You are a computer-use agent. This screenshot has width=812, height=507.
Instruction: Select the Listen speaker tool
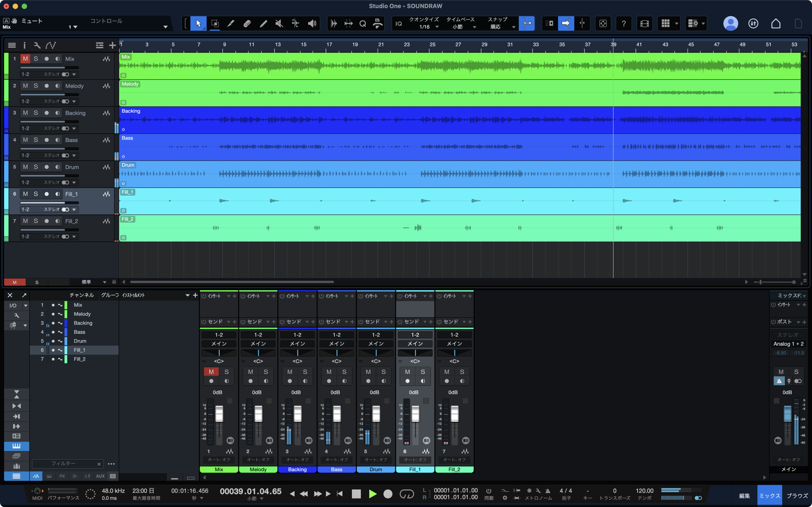312,23
